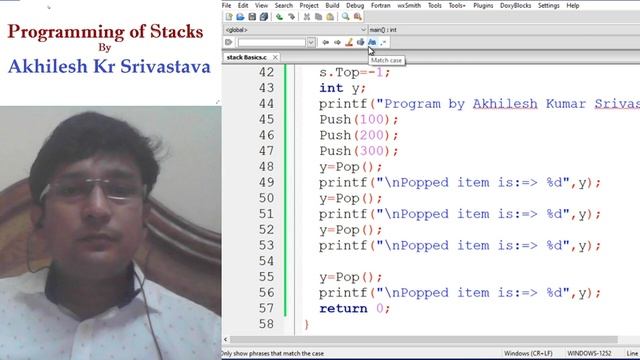Viewport: 640px width, 360px height.
Task: Click the New file toolbar icon
Action: (229, 17)
